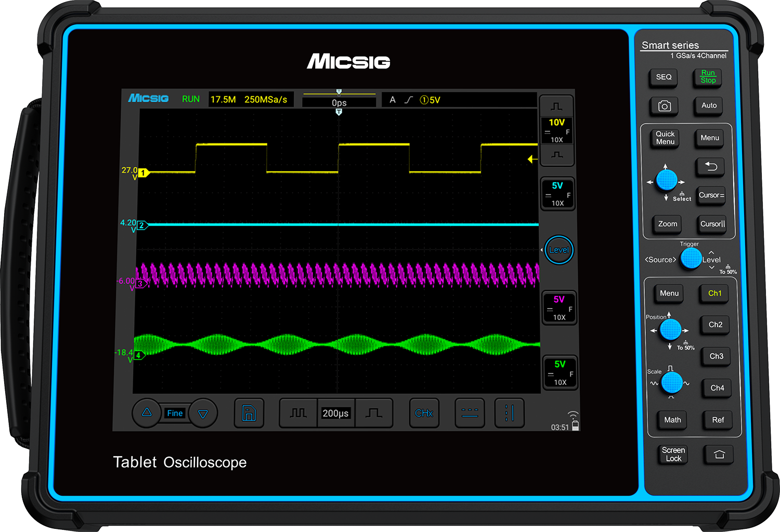The image size is (780, 532).
Task: Open the 200µs timebase selector
Action: click(335, 413)
